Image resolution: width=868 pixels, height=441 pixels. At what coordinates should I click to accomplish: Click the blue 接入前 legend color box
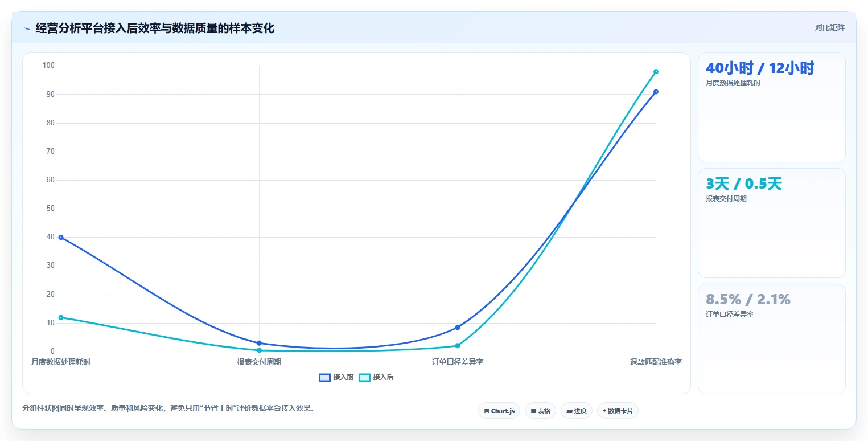pyautogui.click(x=324, y=377)
